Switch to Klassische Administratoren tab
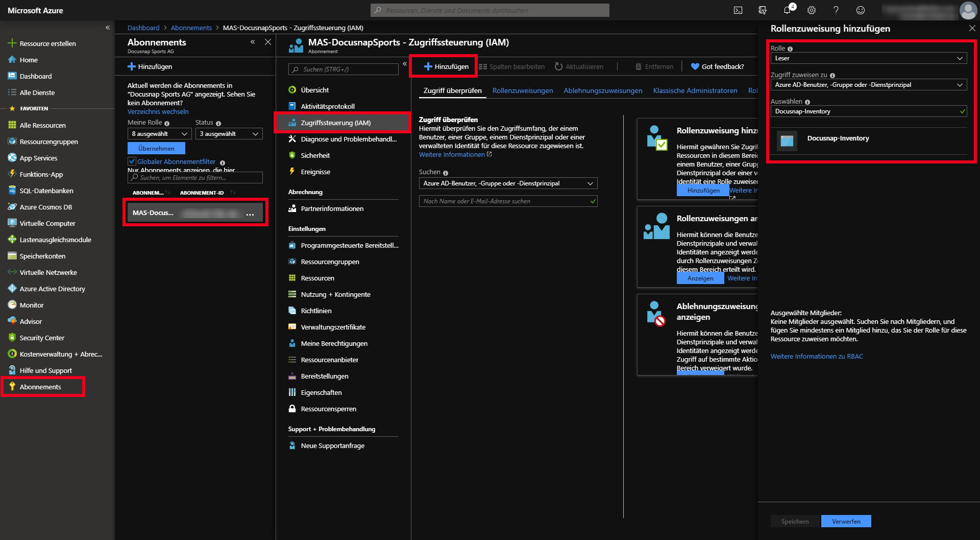Screen dimensions: 980x540 (x=695, y=90)
